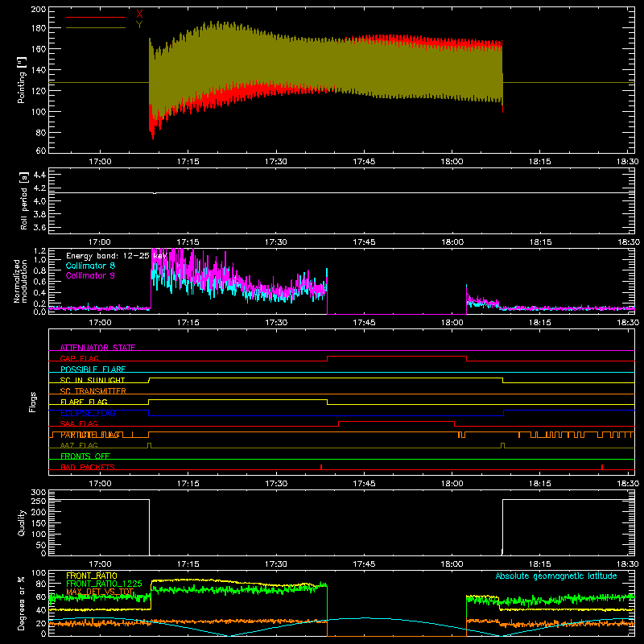
Task: Click the SC_IN_SUNLIGHT flag label
Action: click(x=93, y=380)
